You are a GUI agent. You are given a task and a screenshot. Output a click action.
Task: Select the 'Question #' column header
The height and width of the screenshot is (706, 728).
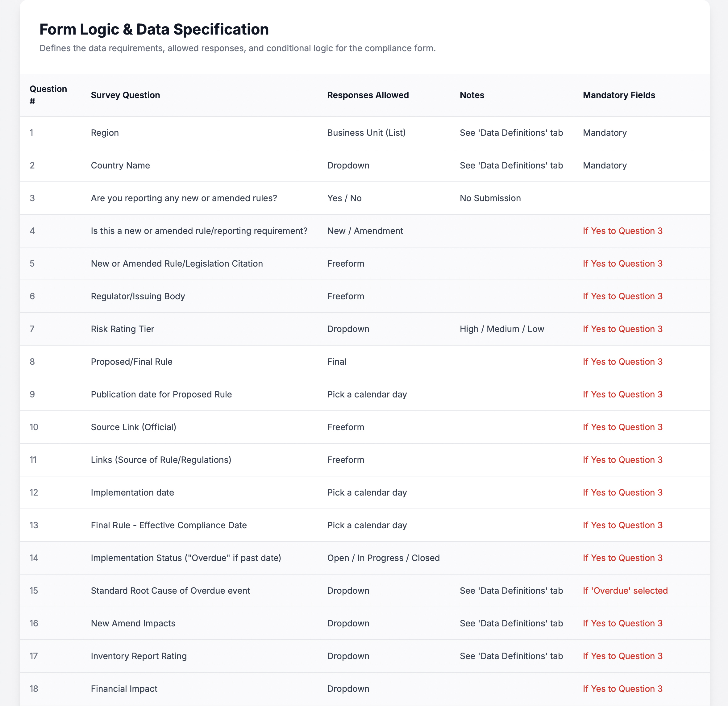pos(48,95)
